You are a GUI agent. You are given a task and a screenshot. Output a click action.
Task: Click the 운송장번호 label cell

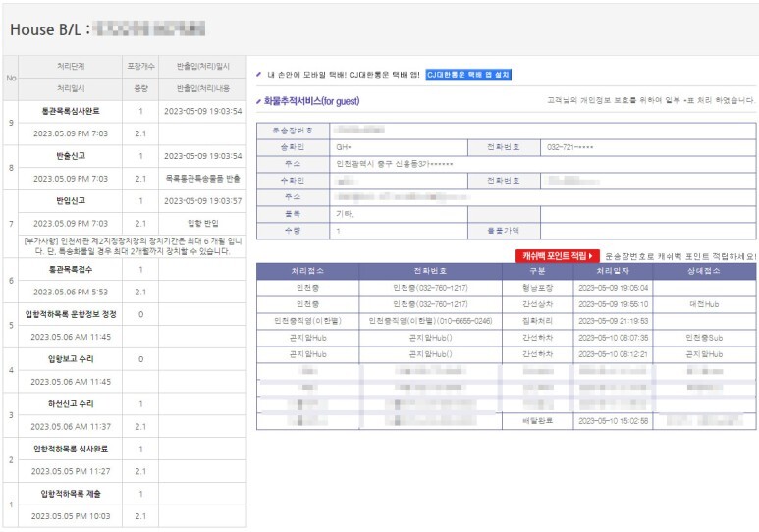293,131
